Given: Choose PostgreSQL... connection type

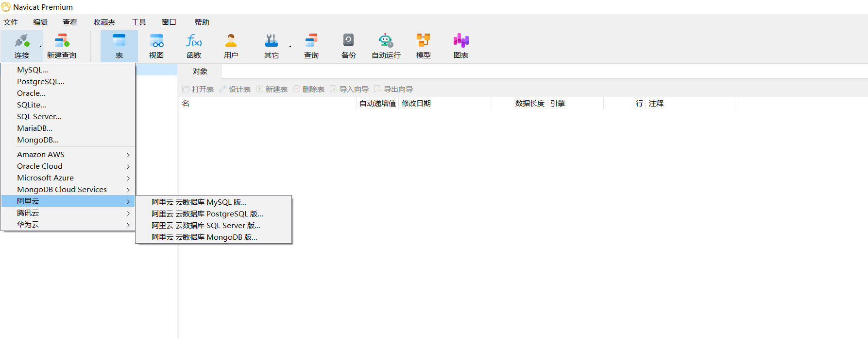Looking at the screenshot, I should (68, 82).
